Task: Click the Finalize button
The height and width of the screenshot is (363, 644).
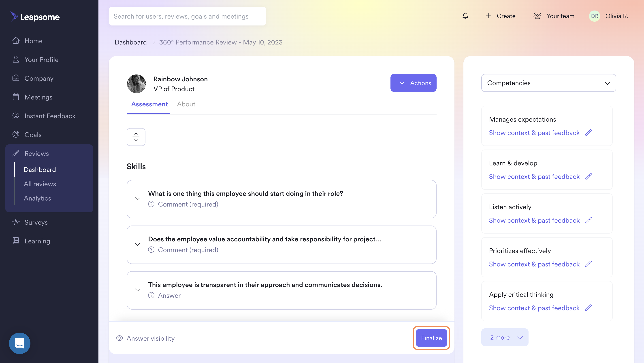Action: tap(431, 338)
